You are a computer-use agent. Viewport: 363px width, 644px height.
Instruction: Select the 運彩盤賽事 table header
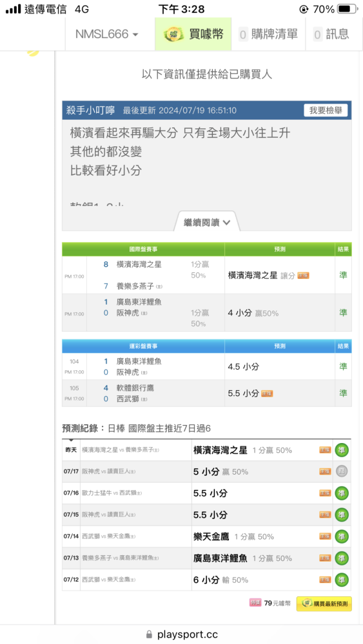coord(144,346)
